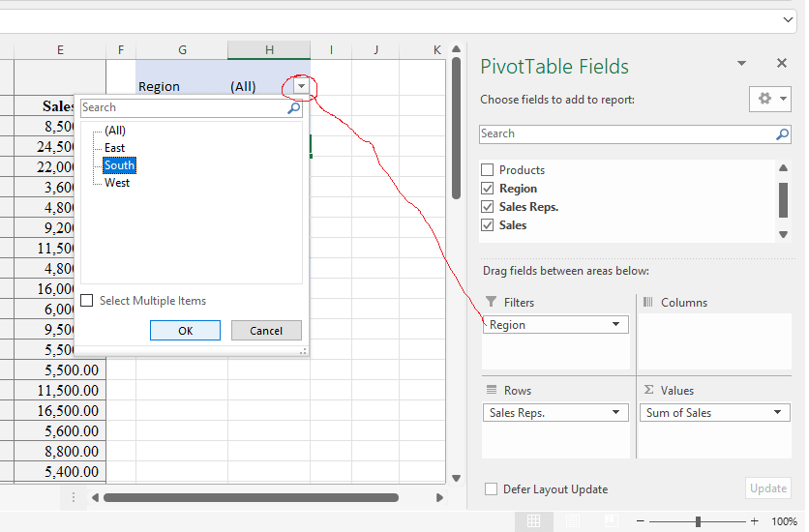Confirm the filter with OK
The width and height of the screenshot is (809, 532).
point(185,331)
